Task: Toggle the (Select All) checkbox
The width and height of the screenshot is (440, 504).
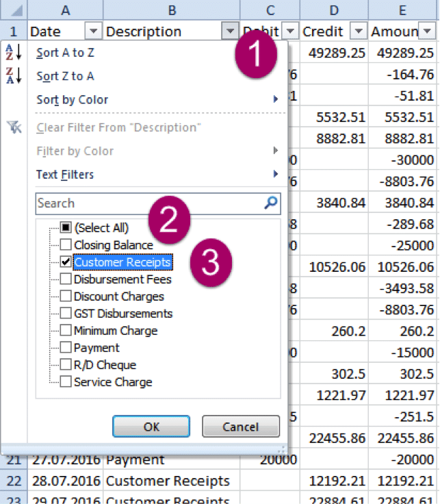Action: point(66,228)
